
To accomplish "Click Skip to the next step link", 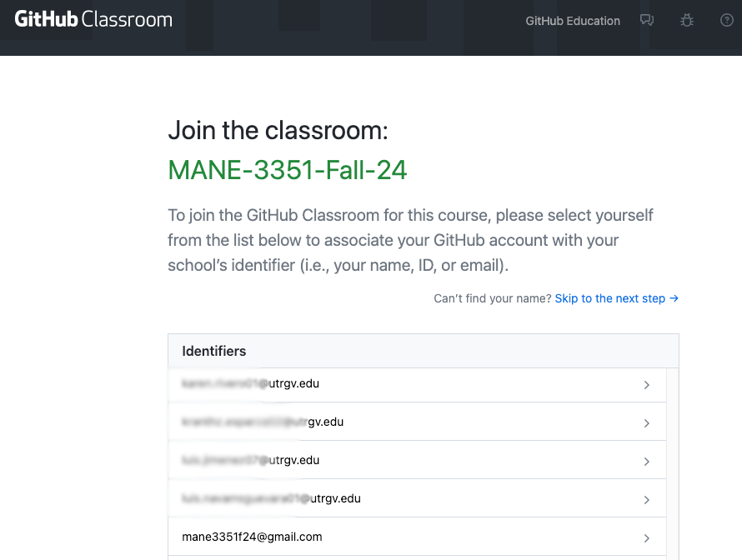I will click(x=616, y=298).
